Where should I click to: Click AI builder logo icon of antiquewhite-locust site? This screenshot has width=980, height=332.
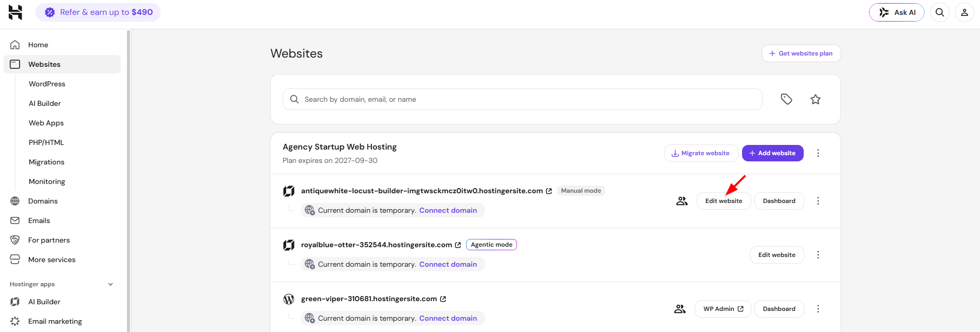click(x=289, y=191)
